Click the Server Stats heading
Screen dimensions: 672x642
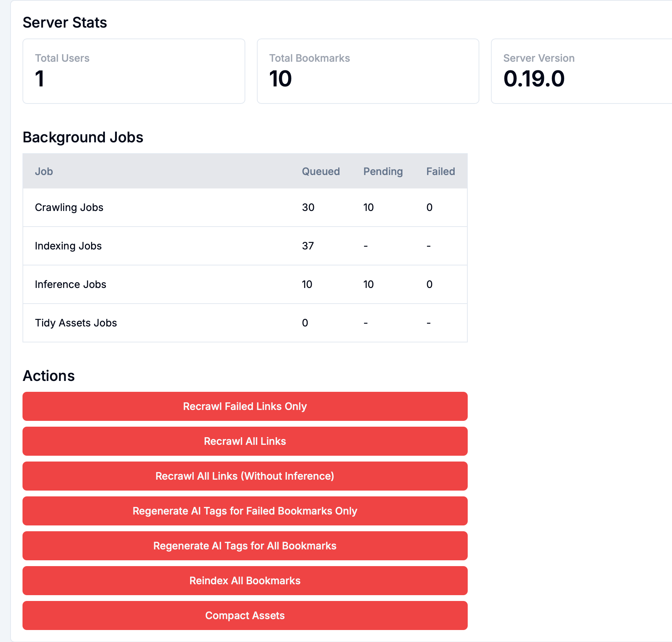65,23
